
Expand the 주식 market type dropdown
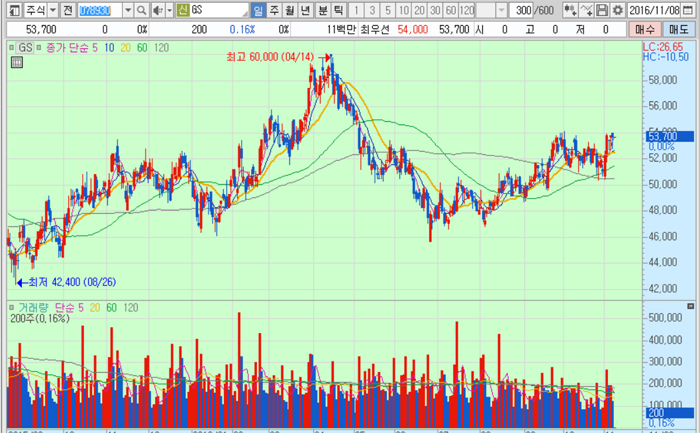pos(52,10)
